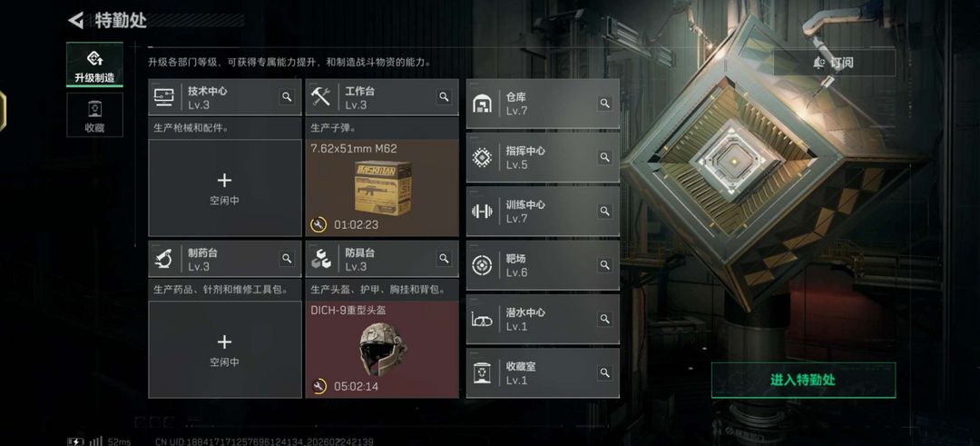Click the 潜水中心 diving goggles icon
Viewport: 980px width, 446px height.
[x=482, y=319]
